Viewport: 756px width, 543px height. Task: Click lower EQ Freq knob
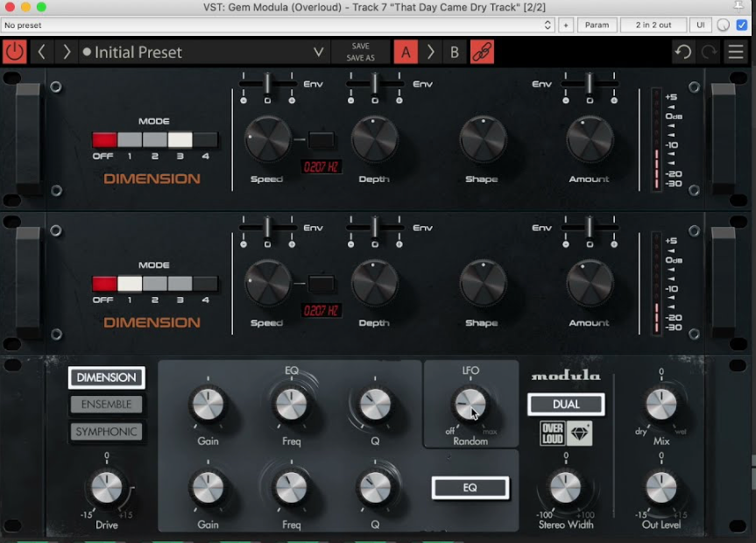pos(291,488)
